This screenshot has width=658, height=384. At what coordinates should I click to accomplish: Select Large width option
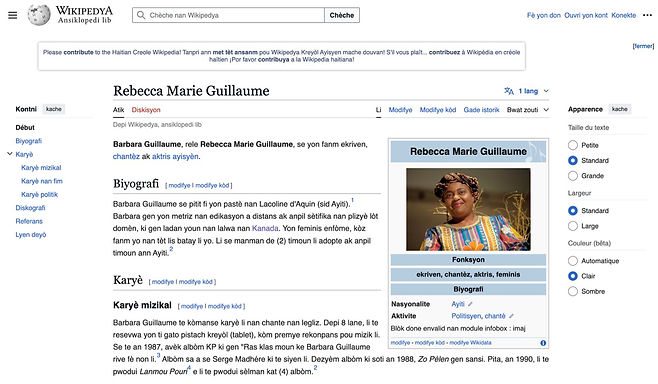tap(573, 226)
